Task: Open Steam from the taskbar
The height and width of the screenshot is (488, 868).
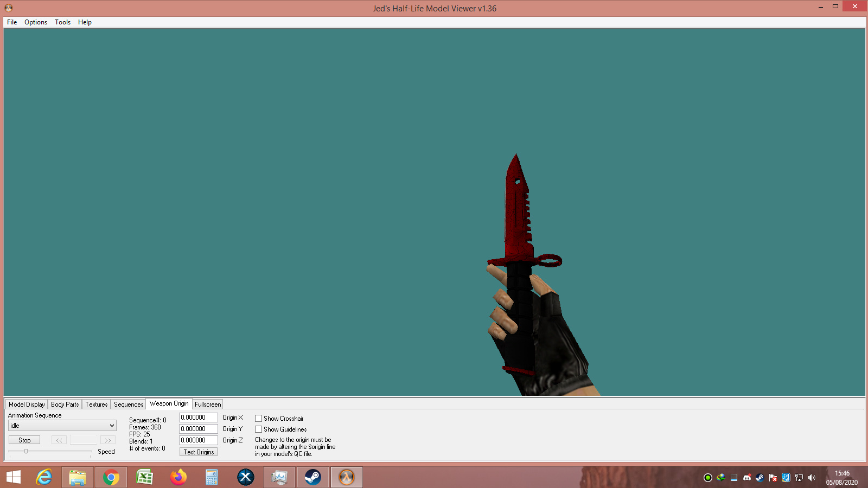Action: coord(313,477)
